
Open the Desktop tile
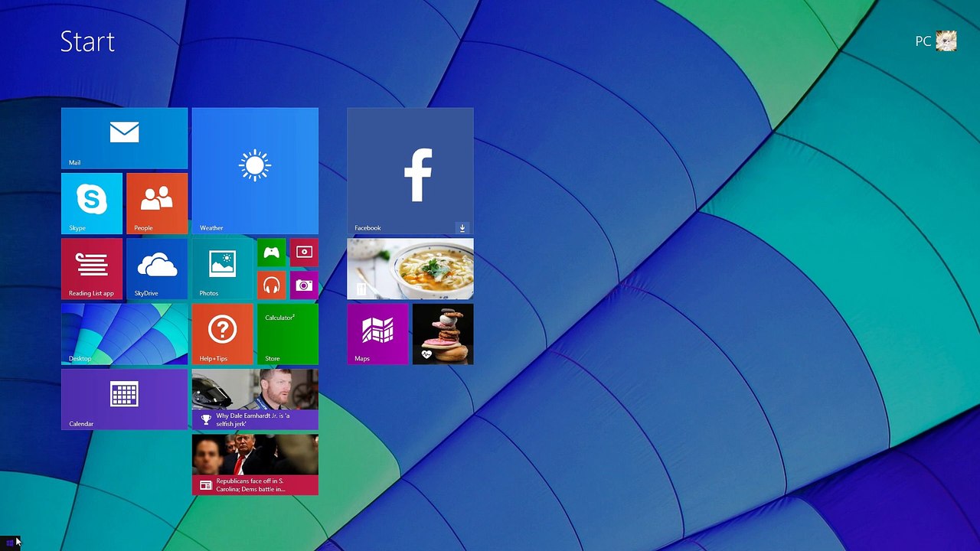[x=124, y=334]
